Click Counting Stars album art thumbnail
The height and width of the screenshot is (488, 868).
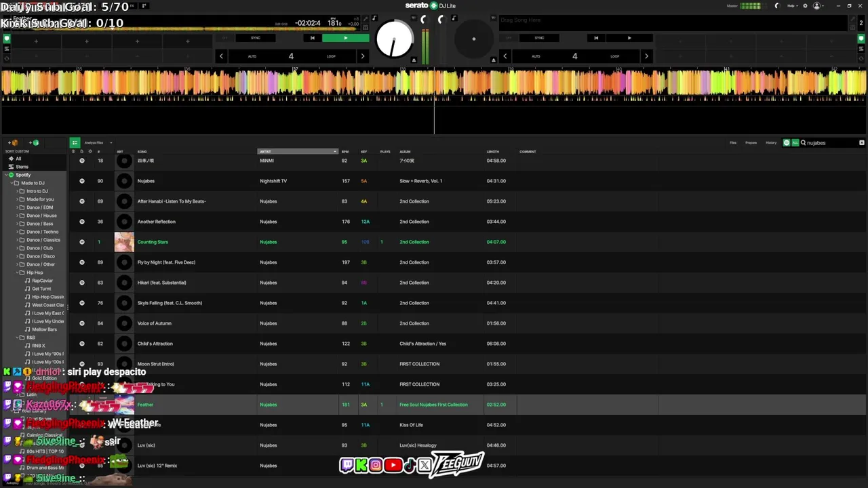pos(124,242)
